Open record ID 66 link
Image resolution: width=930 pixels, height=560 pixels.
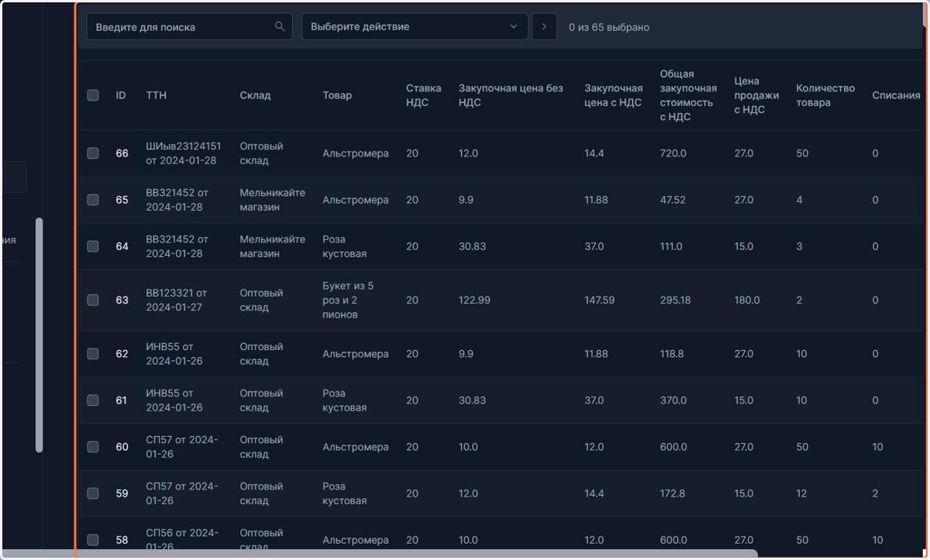[122, 153]
